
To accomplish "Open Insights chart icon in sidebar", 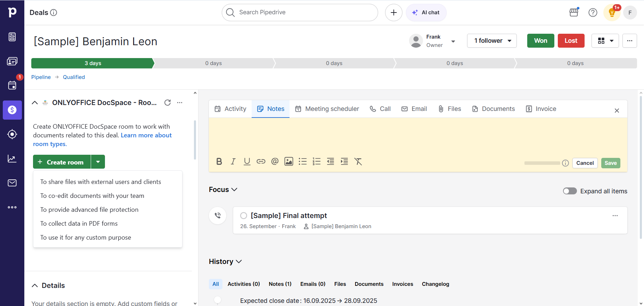I will [12, 159].
